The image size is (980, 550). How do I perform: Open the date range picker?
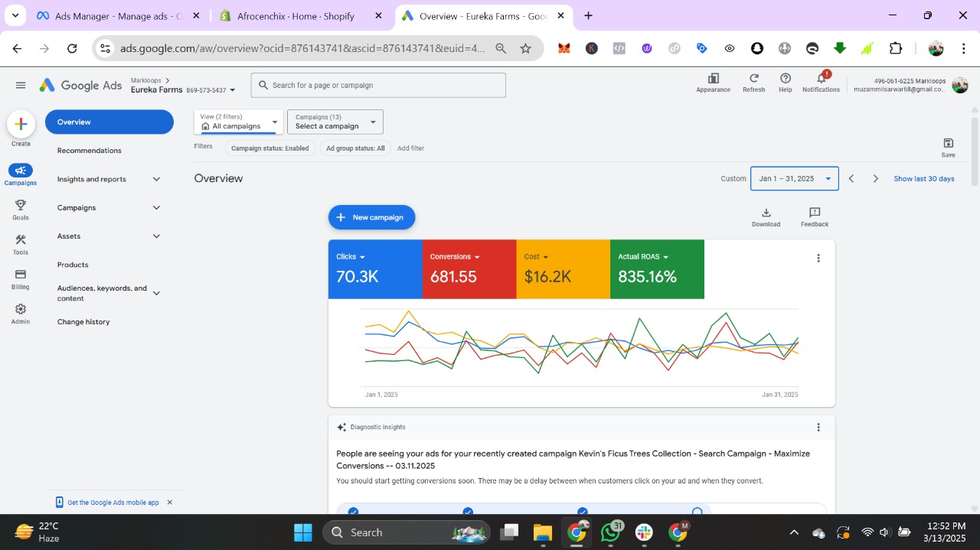pos(795,179)
